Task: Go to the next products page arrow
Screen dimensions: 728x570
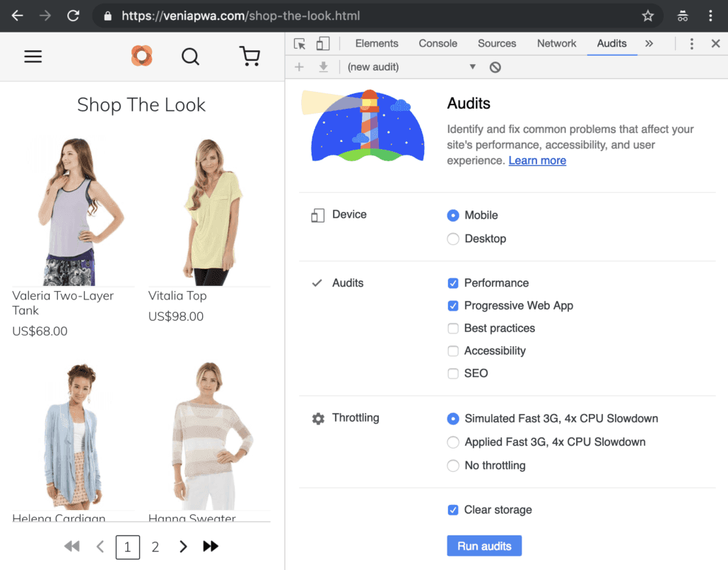Action: pyautogui.click(x=183, y=547)
